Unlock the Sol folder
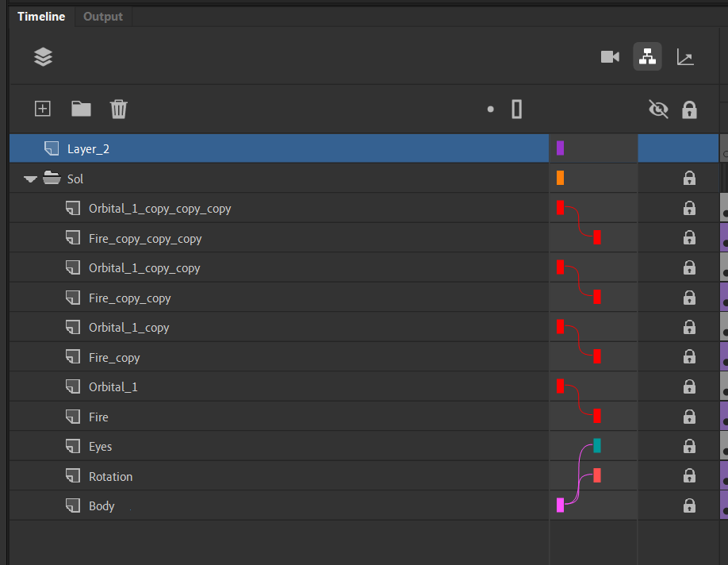The image size is (728, 565). (689, 179)
